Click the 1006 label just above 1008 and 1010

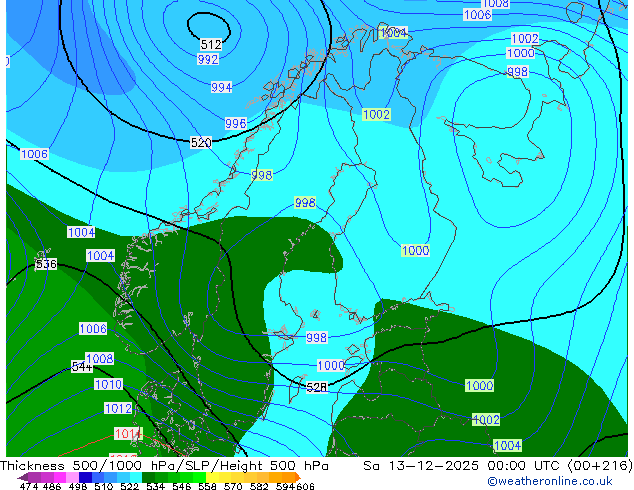pos(93,328)
